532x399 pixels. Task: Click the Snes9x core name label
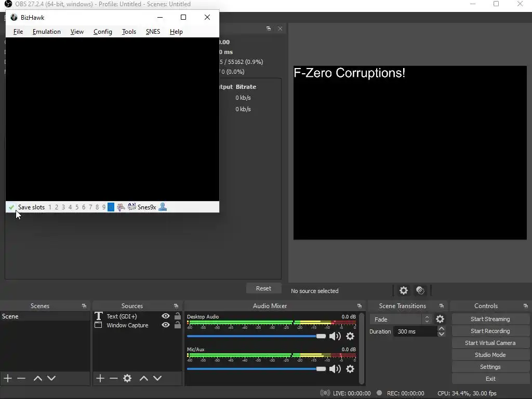click(147, 207)
